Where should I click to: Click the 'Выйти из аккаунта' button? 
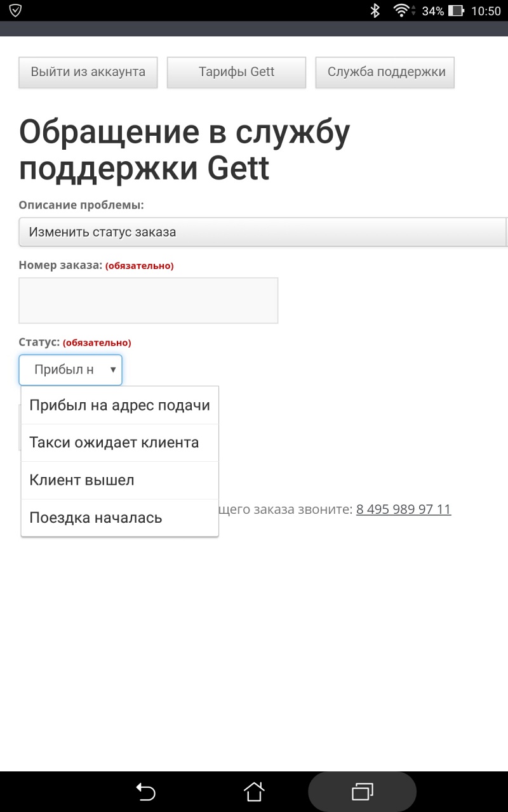pos(88,72)
